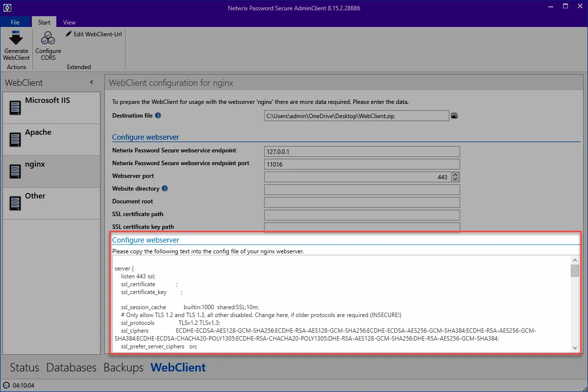Choose the Other webserver icon

tap(15, 203)
